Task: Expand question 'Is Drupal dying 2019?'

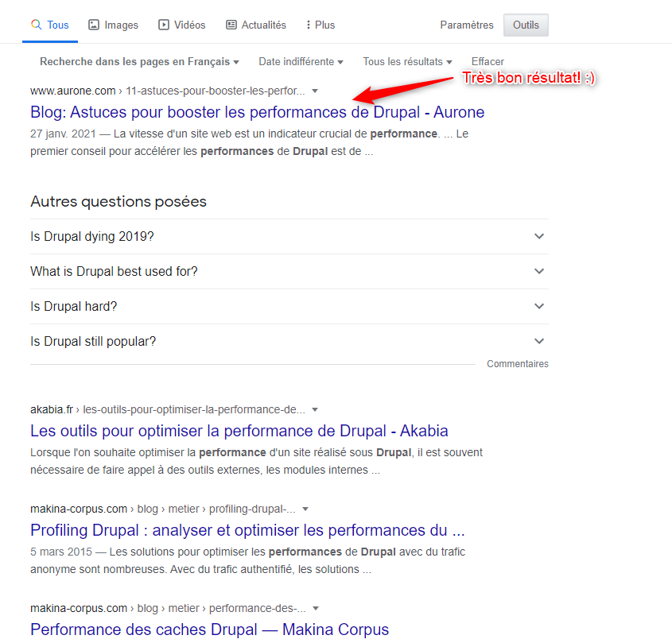Action: click(x=289, y=237)
